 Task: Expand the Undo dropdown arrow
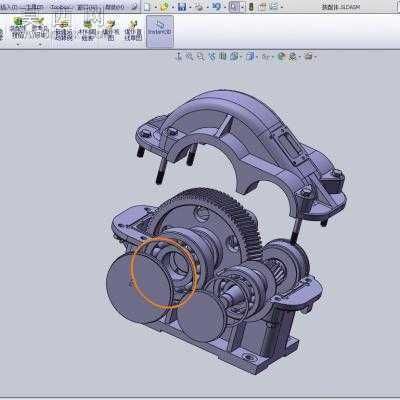[x=225, y=7]
